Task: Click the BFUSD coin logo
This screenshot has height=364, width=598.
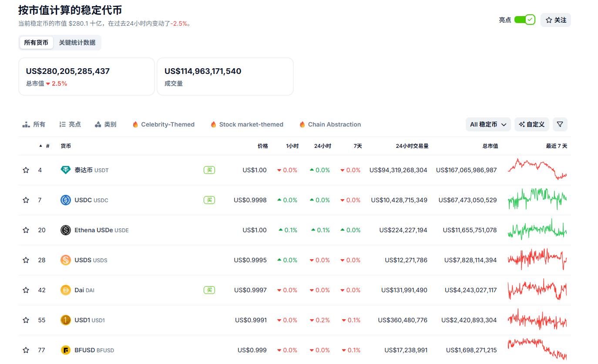Action: click(65, 350)
